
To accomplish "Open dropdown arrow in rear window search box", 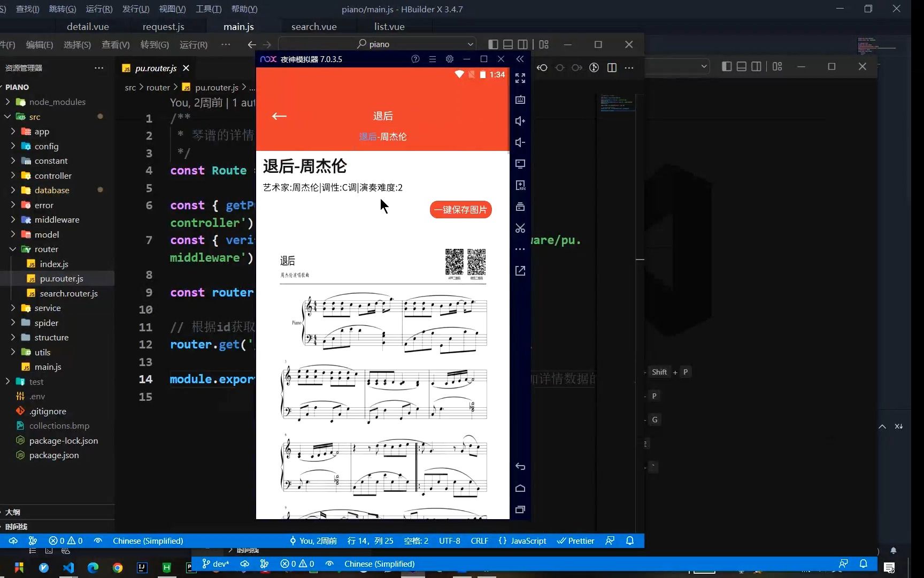I will pyautogui.click(x=704, y=66).
